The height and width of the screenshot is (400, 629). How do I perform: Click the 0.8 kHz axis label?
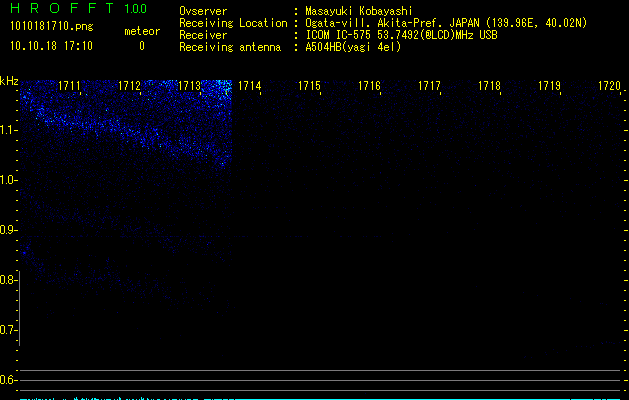click(8, 280)
